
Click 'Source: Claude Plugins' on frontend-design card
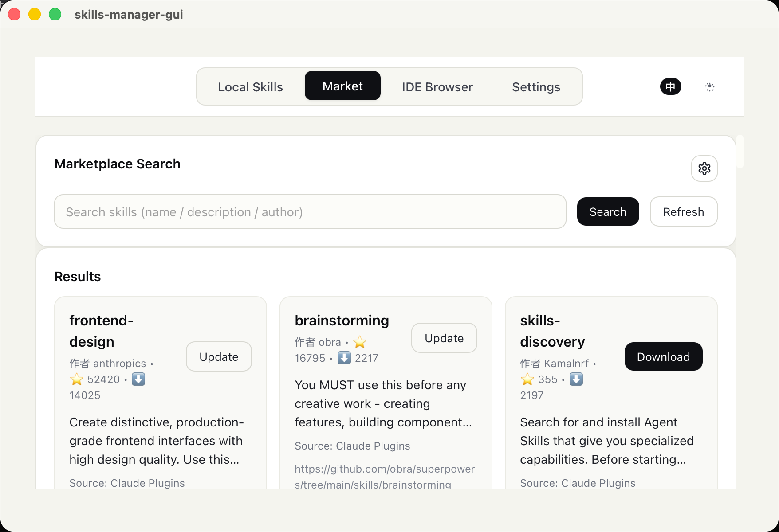point(127,483)
